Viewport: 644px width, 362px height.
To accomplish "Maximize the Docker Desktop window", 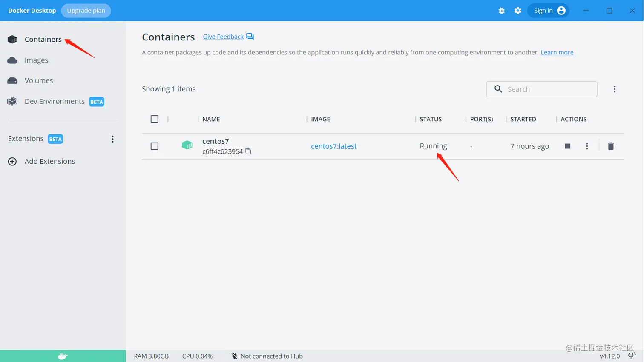I will pyautogui.click(x=609, y=11).
